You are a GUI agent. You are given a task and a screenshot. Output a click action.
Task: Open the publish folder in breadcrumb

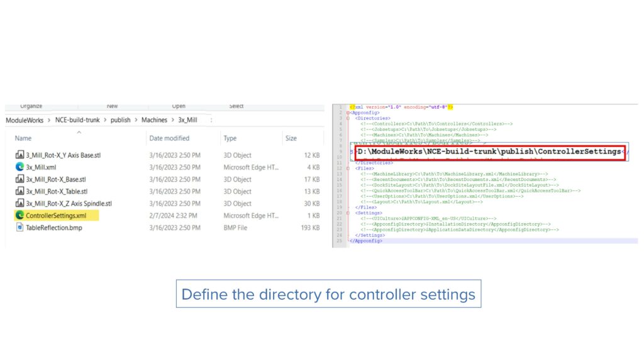[x=120, y=120]
